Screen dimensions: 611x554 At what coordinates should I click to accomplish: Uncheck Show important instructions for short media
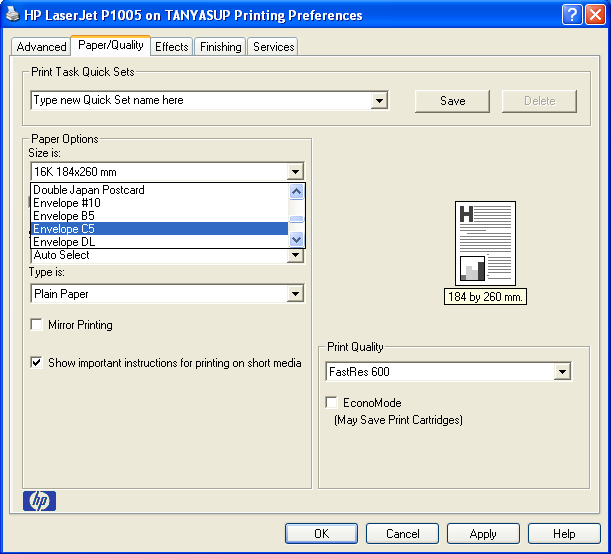coord(36,363)
